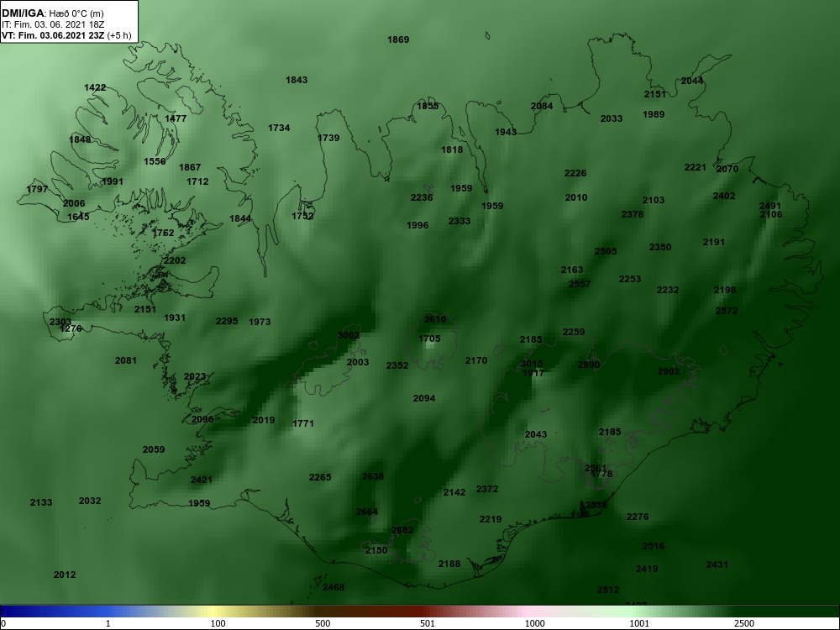Click the map value 2191

(x=713, y=242)
